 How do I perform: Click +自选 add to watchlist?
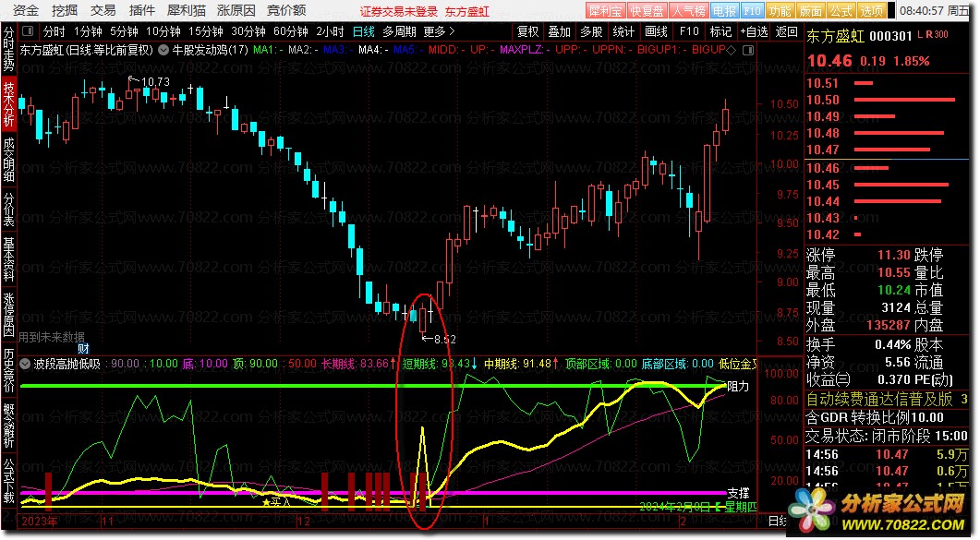click(754, 31)
